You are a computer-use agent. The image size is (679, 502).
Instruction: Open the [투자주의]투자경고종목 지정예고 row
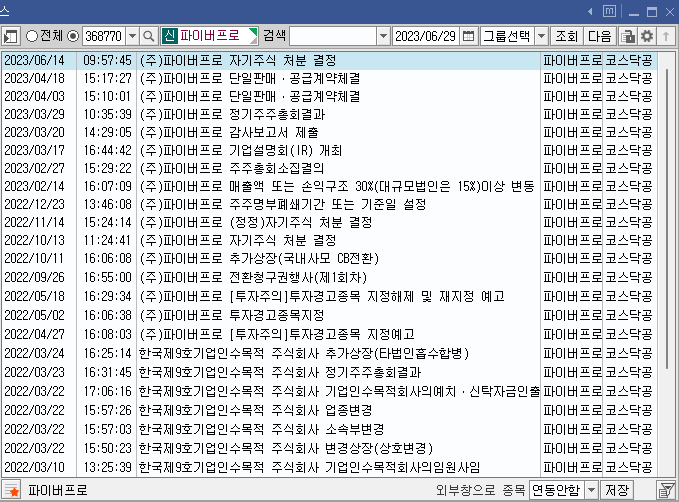coord(329,334)
